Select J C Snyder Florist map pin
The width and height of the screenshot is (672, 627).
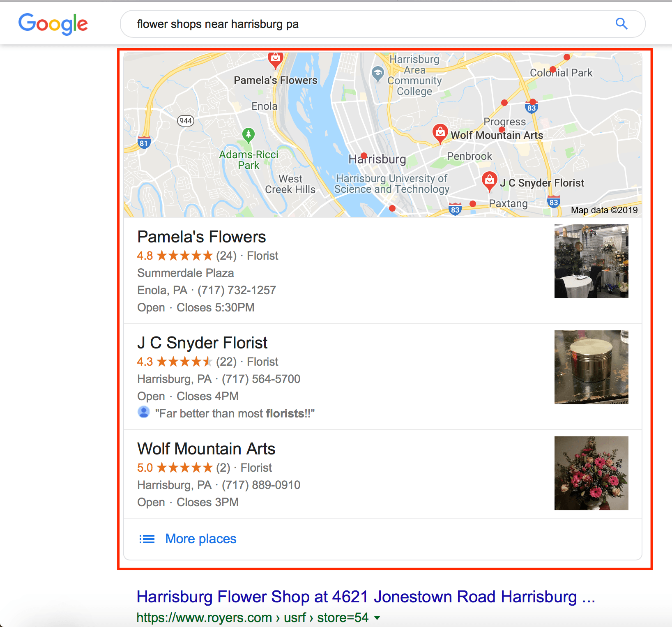coord(489,182)
